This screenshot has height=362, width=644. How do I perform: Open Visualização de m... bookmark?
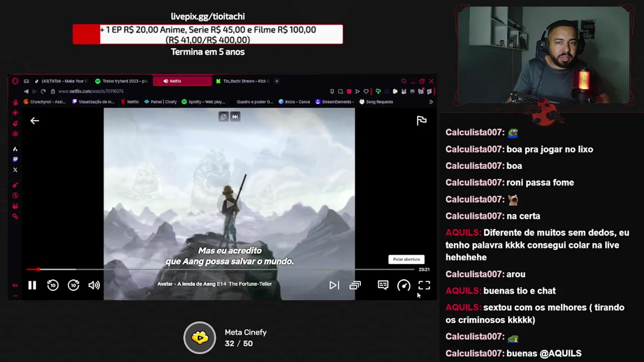(94, 102)
